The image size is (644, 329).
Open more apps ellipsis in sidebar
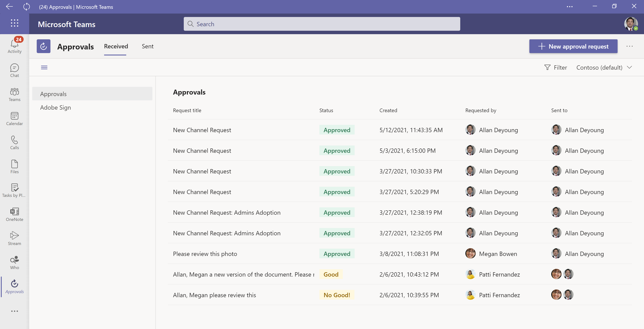(x=15, y=311)
